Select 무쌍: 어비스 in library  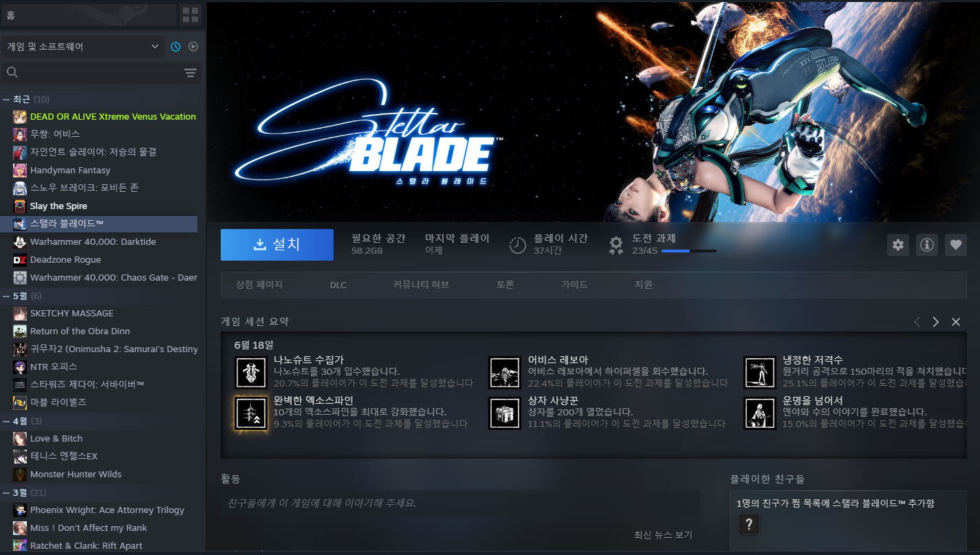[x=55, y=134]
